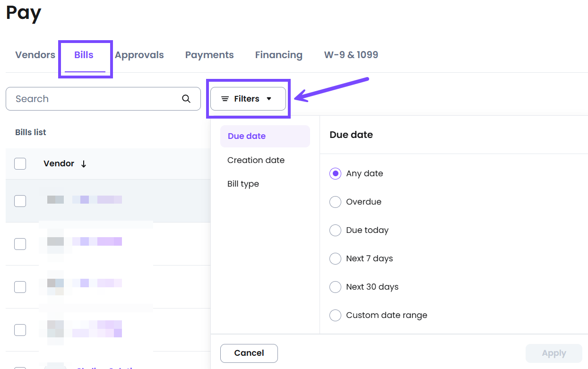Check the second bill row checkbox
Viewport: 588px width, 369px height.
(20, 244)
